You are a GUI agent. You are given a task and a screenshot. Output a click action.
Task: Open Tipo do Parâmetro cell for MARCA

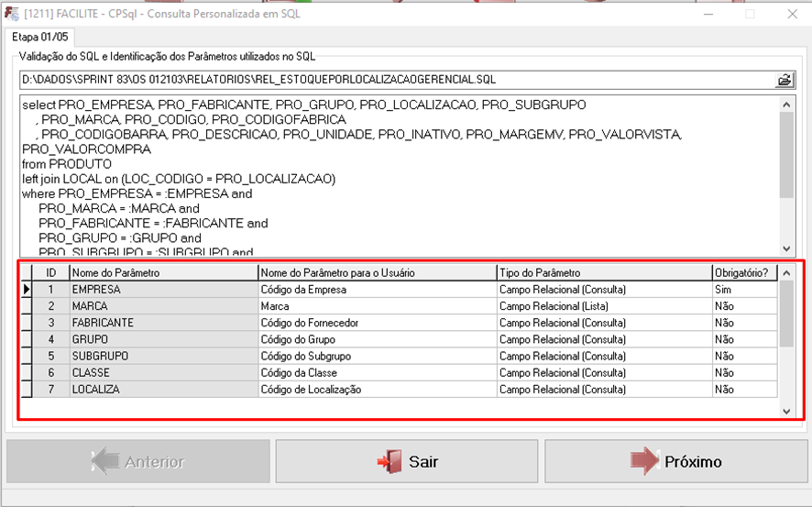pyautogui.click(x=603, y=306)
